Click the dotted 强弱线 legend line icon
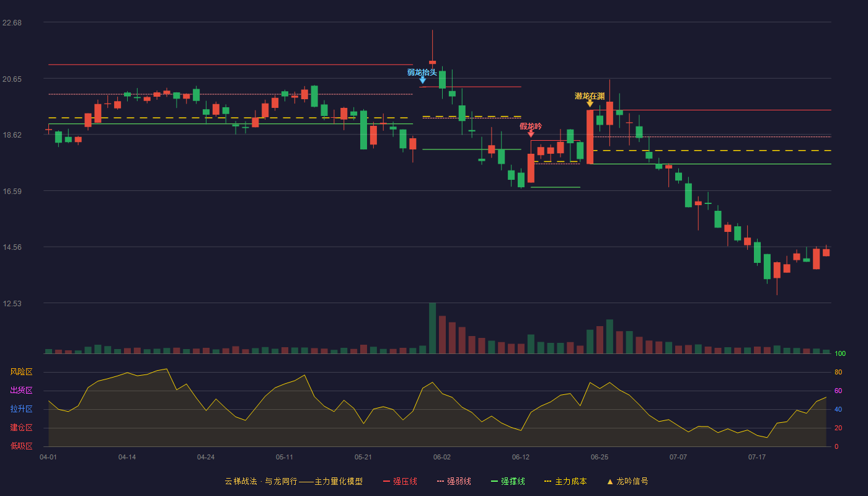This screenshot has width=868, height=496. click(441, 481)
